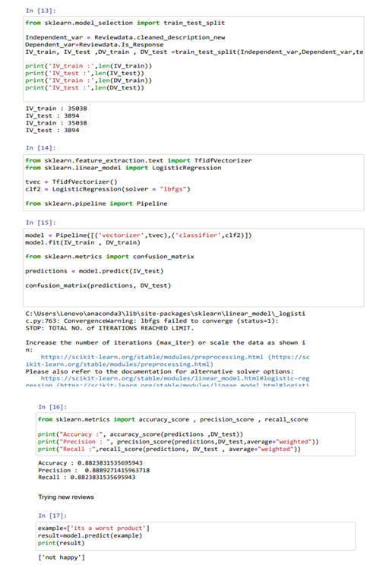The image size is (392, 568).
Task: Click the print len(DV_test) code line
Action: (84, 87)
